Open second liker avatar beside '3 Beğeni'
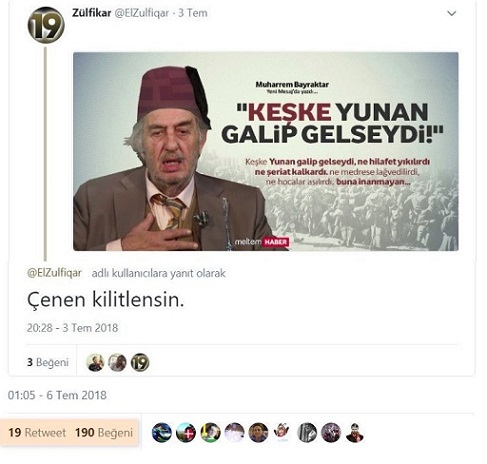Image resolution: width=487 pixels, height=464 pixels. click(x=117, y=362)
